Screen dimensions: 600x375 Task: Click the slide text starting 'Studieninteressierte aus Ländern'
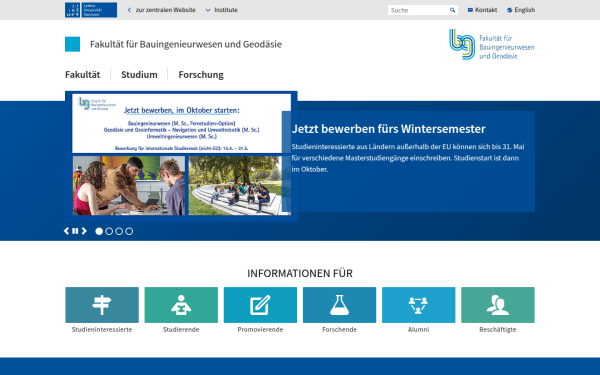coord(408,158)
